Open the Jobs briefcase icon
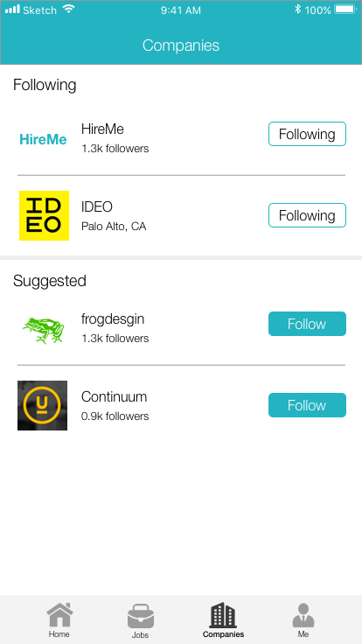Screen dimensions: 362x644 pos(141,616)
